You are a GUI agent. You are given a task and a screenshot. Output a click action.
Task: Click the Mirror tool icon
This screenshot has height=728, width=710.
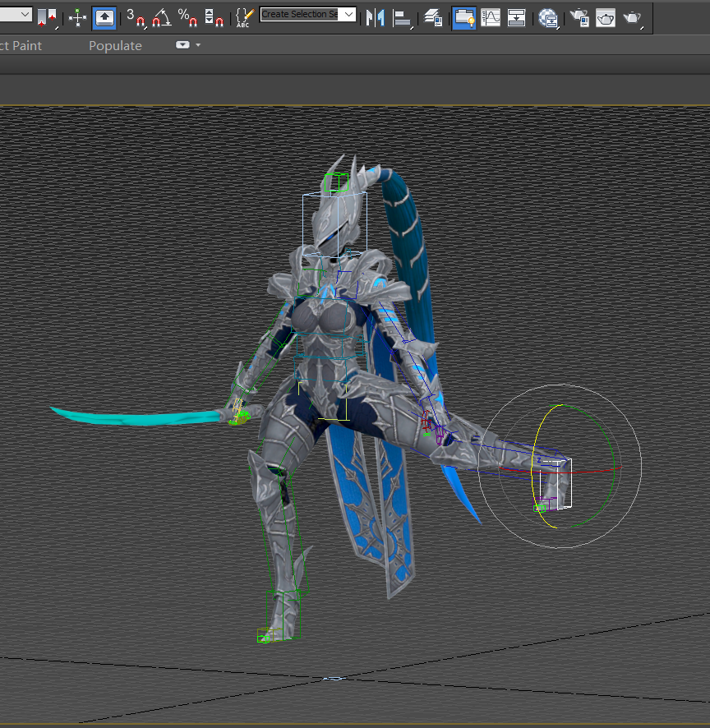tap(375, 16)
